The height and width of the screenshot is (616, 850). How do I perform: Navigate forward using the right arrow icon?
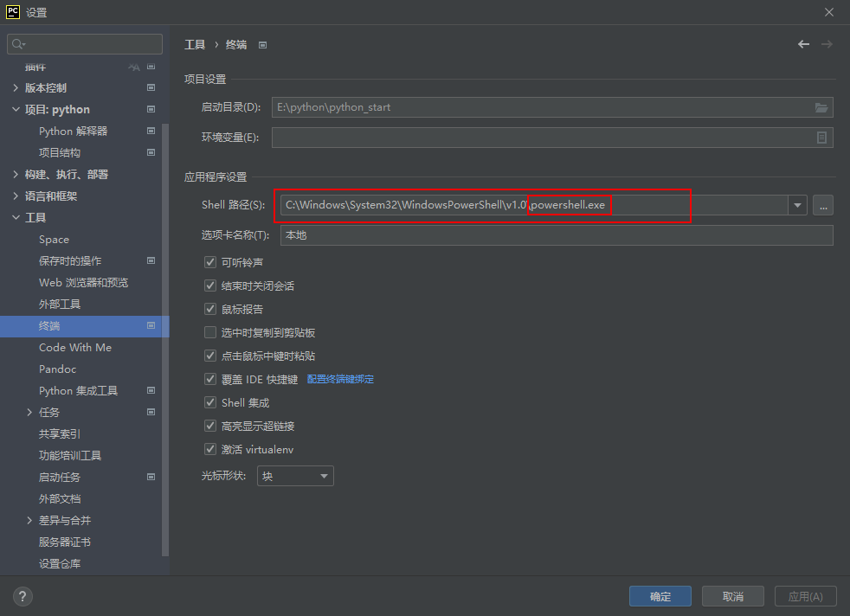(x=827, y=43)
